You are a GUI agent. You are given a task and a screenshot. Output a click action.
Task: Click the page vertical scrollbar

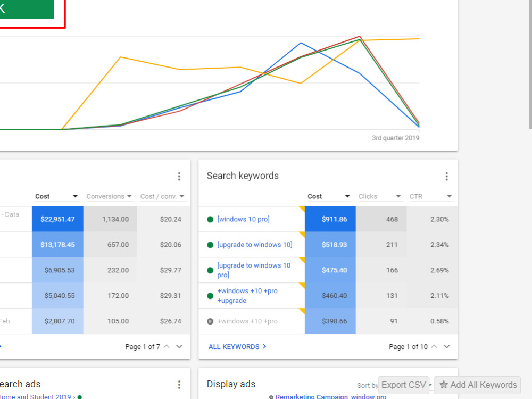tap(530, 64)
